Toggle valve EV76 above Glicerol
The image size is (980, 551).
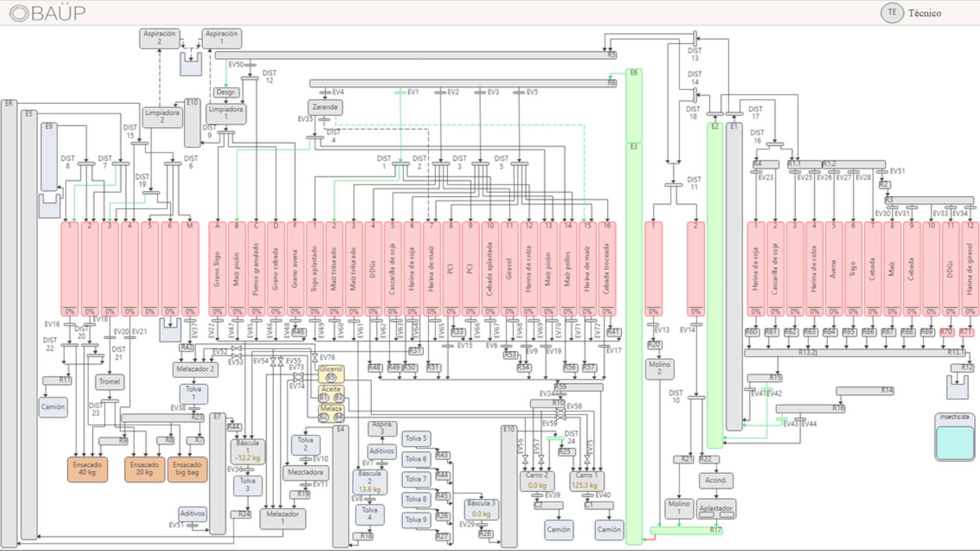(315, 358)
